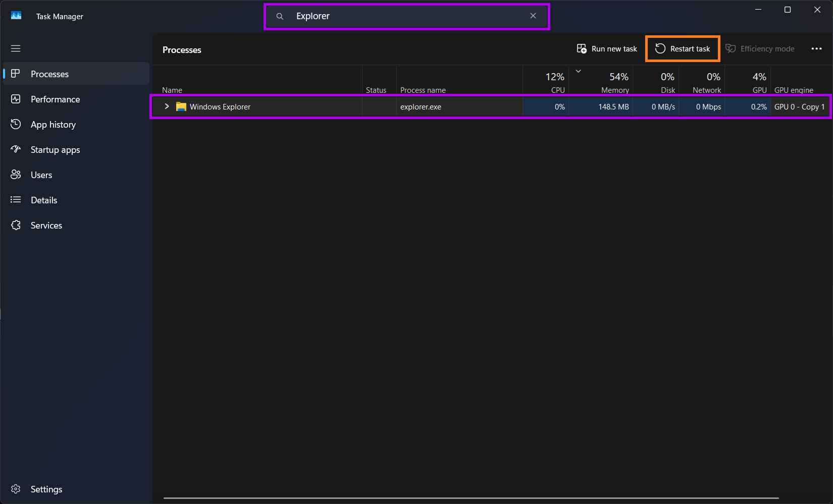Sort by the Network column header
Viewport: 833px width, 504px height.
(x=702, y=81)
